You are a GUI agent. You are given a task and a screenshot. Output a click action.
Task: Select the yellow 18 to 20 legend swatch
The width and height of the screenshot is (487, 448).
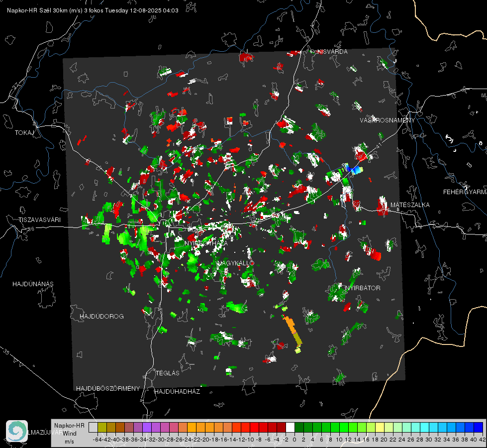(x=380, y=427)
